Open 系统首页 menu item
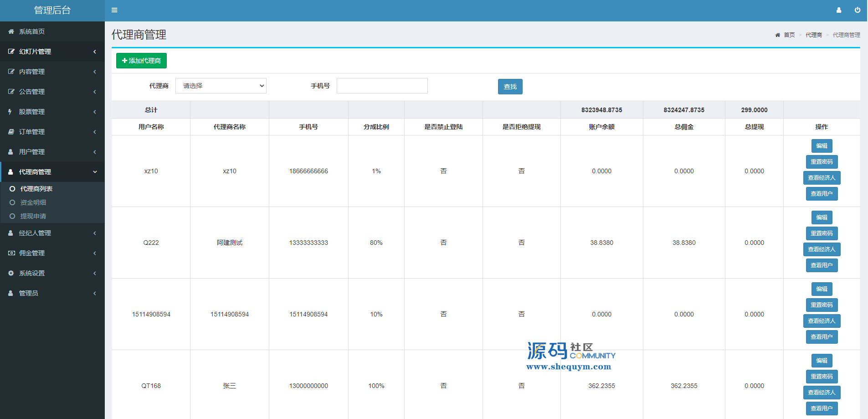 coord(52,31)
